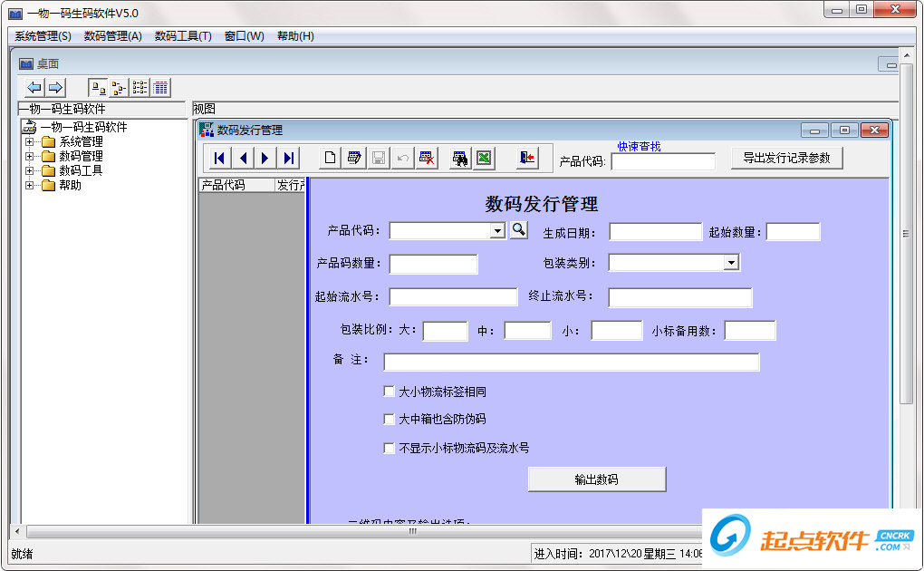Viewport: 924px width, 571px height.
Task: Expand the 数码管理 tree node
Action: pyautogui.click(x=29, y=156)
